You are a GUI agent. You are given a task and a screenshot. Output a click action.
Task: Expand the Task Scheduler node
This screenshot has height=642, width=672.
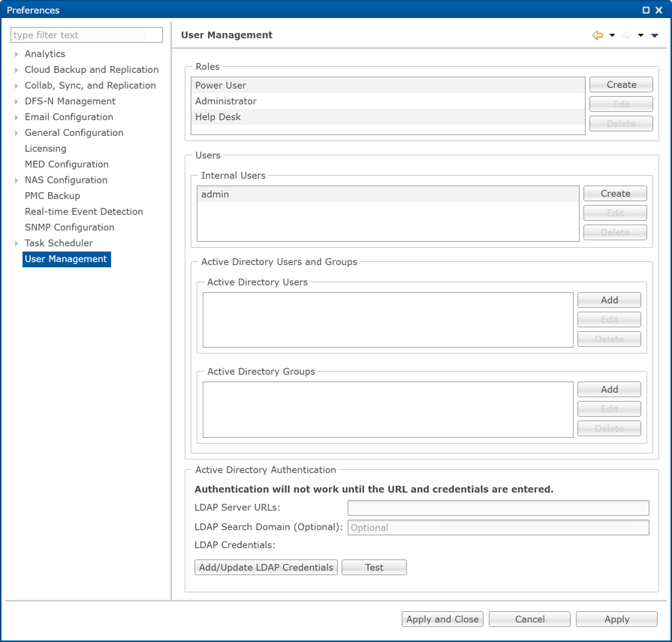pos(14,243)
